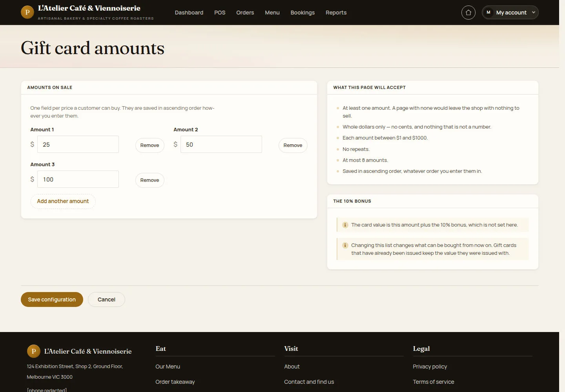Click the 'AMOUNTS ON SALE' panel title
565x392 pixels.
50,87
